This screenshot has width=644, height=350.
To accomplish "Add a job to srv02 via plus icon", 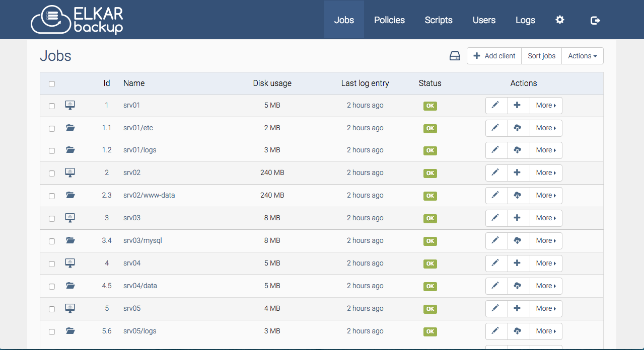I will pyautogui.click(x=518, y=172).
